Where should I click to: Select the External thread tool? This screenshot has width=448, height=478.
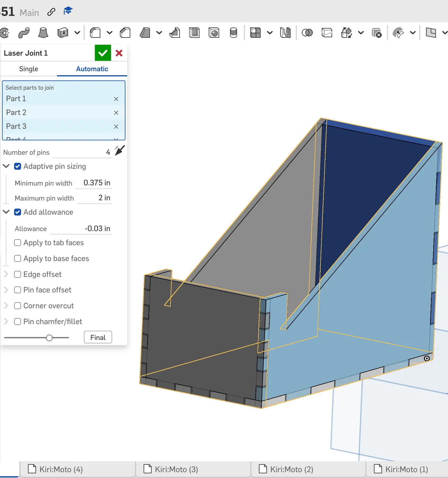[x=234, y=33]
